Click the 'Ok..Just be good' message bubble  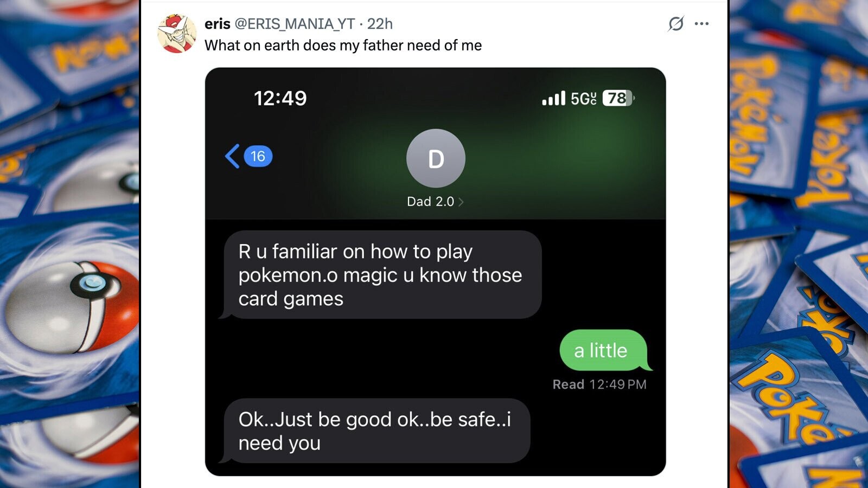pos(375,431)
